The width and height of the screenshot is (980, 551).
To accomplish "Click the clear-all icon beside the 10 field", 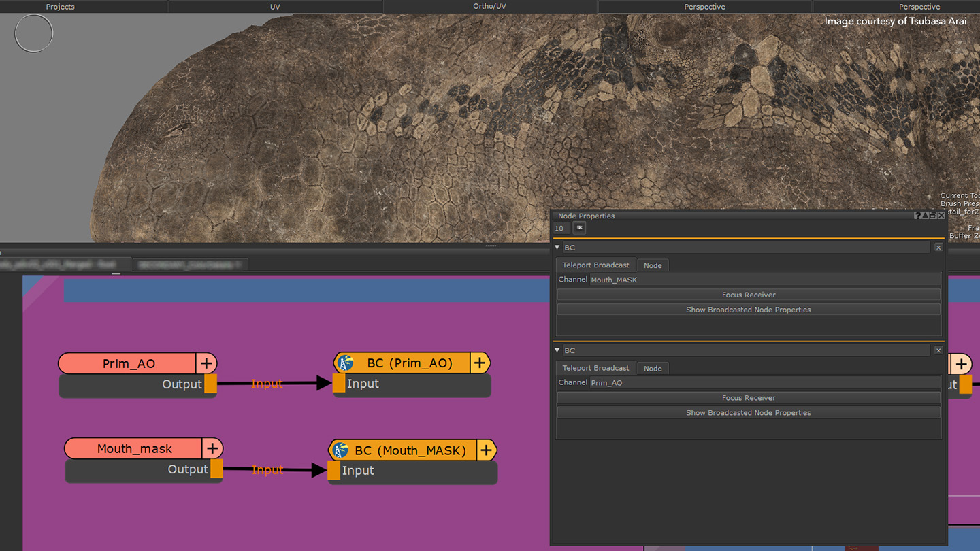I will tap(579, 228).
